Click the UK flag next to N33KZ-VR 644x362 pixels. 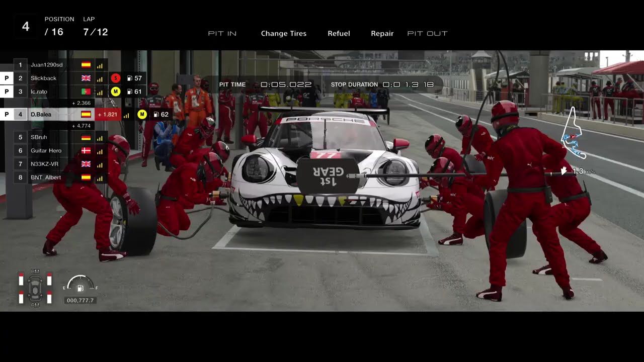click(86, 164)
